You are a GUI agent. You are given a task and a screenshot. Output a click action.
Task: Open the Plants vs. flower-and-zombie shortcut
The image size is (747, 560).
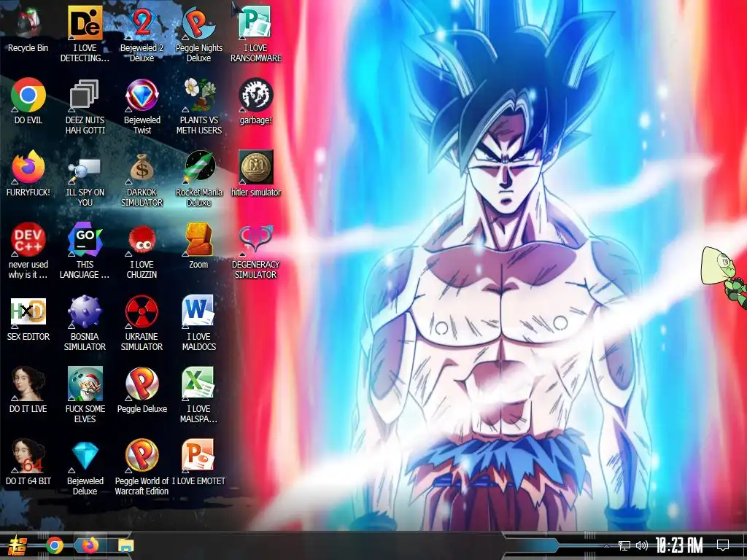198,106
